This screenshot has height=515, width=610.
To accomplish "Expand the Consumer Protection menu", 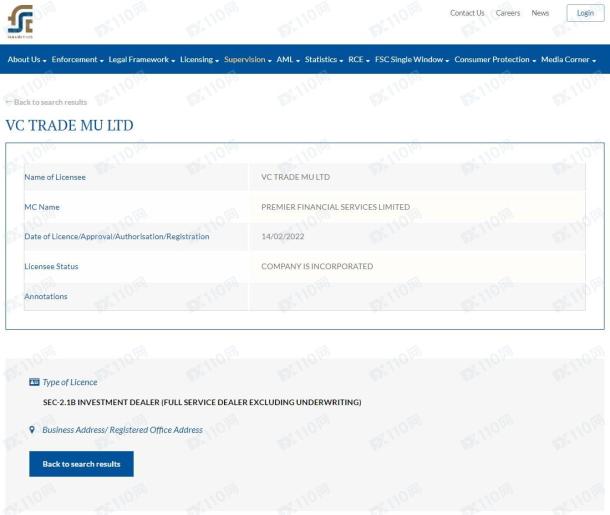I will 495,60.
